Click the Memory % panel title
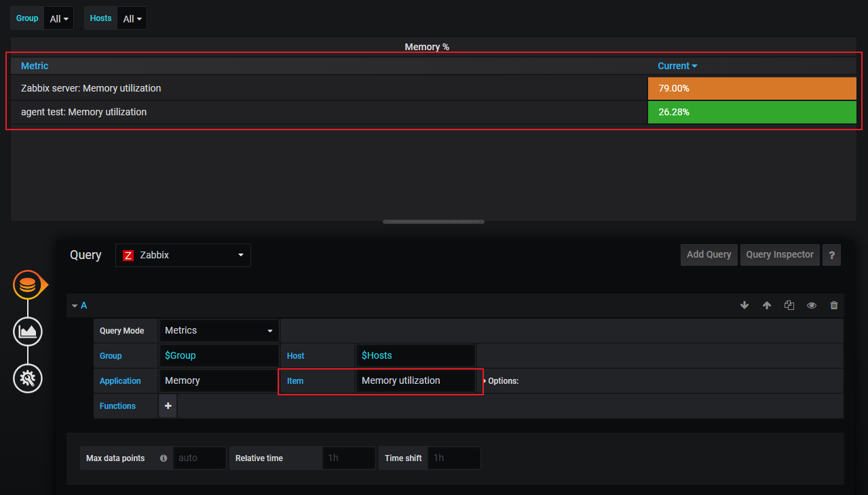Screen dimensions: 868x495 (427, 47)
